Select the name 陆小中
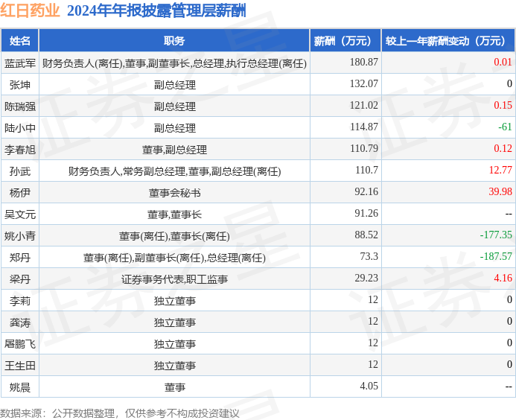 tap(20, 127)
